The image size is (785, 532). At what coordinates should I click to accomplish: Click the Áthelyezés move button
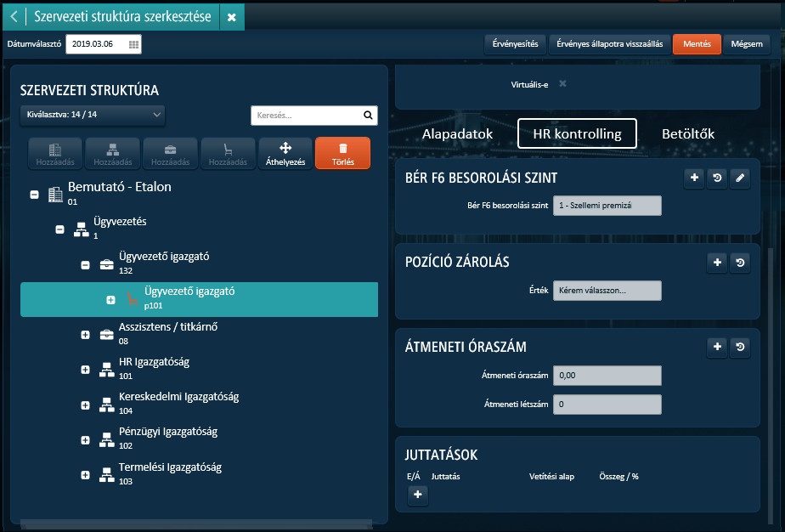coord(285,153)
